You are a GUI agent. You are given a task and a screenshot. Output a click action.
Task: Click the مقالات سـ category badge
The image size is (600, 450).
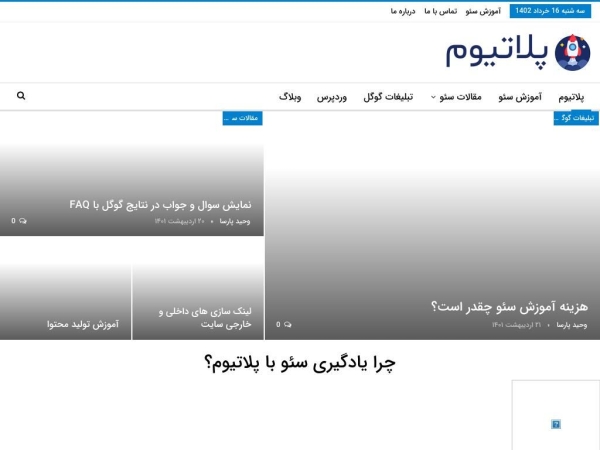pyautogui.click(x=242, y=118)
